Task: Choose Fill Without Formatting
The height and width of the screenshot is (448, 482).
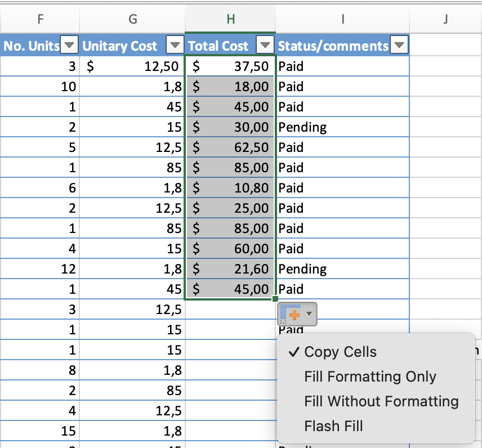Action: (x=381, y=402)
